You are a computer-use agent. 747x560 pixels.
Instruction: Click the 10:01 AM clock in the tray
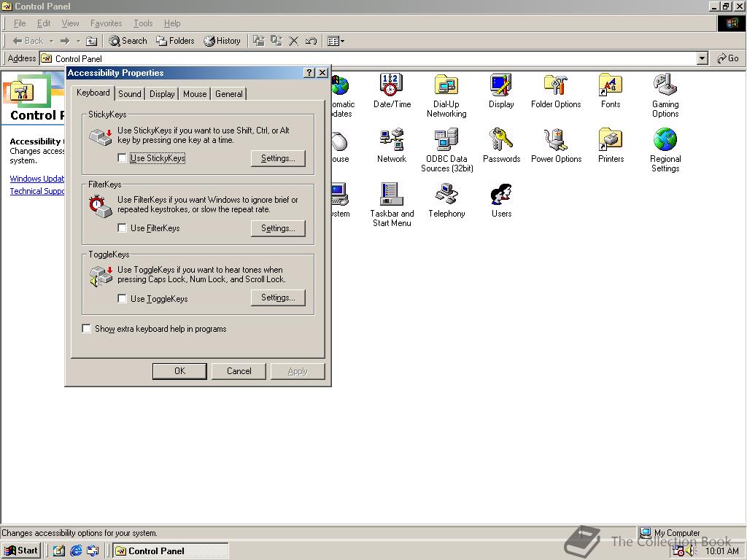coord(721,551)
